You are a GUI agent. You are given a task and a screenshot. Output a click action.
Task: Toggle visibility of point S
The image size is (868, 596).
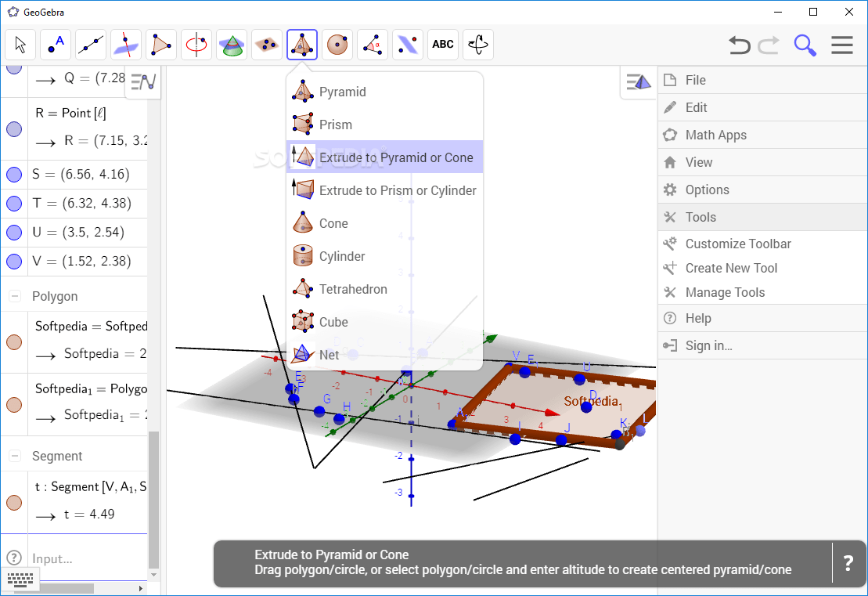tap(13, 174)
